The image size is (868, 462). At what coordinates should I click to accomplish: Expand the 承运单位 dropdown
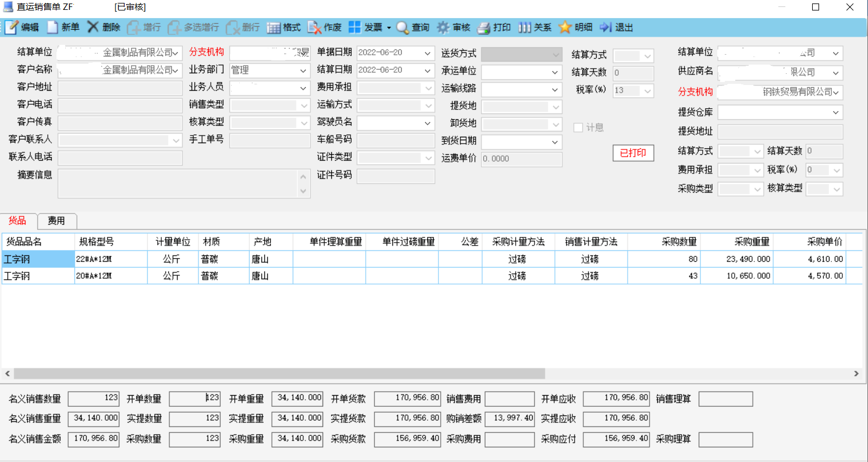[x=556, y=73]
